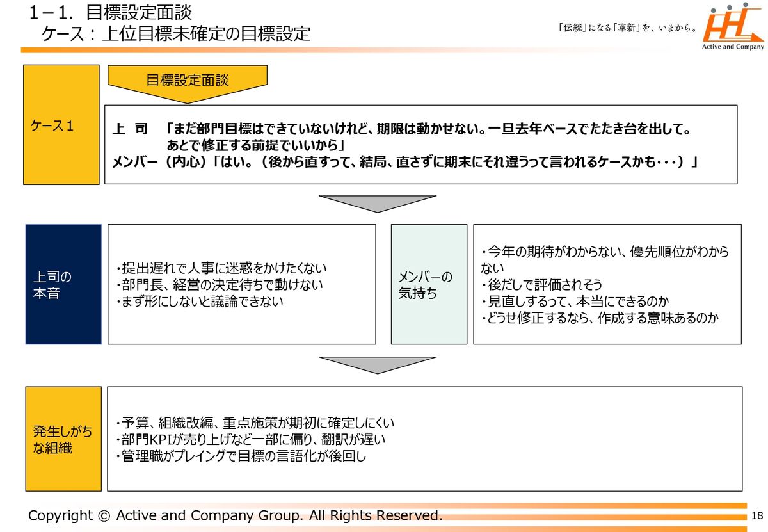Select the yellow ケース１ label box

coord(62,125)
